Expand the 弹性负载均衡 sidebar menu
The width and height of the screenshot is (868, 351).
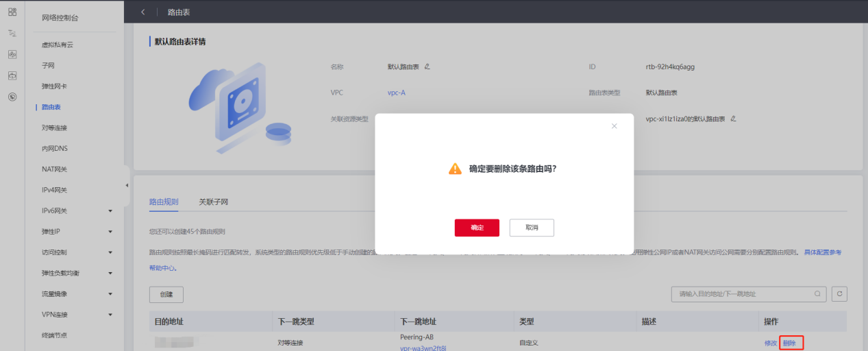pyautogui.click(x=110, y=273)
